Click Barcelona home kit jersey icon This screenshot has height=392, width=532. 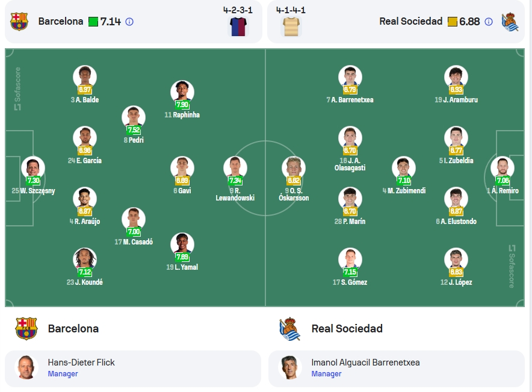238,26
